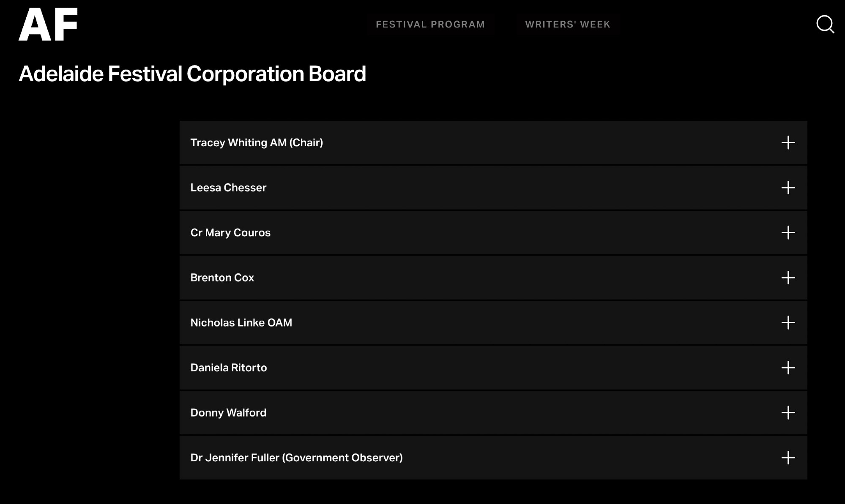
Task: Expand the Tracey Whiting AM (Chair) name
Action: click(x=257, y=143)
